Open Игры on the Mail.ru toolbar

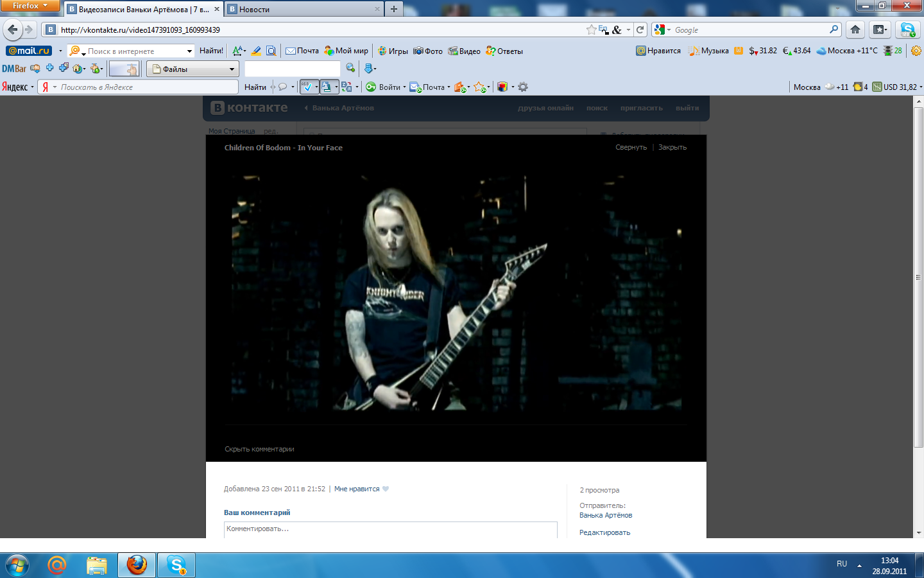point(393,51)
